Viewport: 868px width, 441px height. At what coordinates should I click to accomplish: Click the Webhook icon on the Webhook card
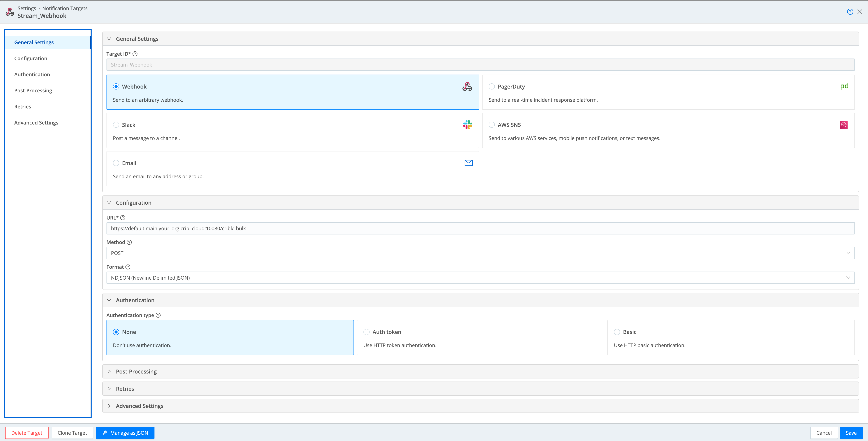pos(467,86)
